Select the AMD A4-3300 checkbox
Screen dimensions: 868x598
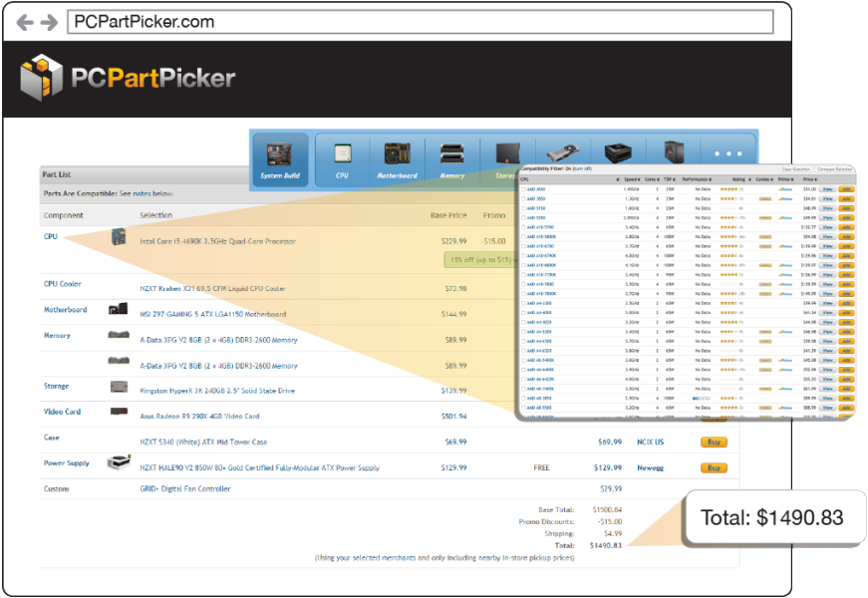point(524,303)
